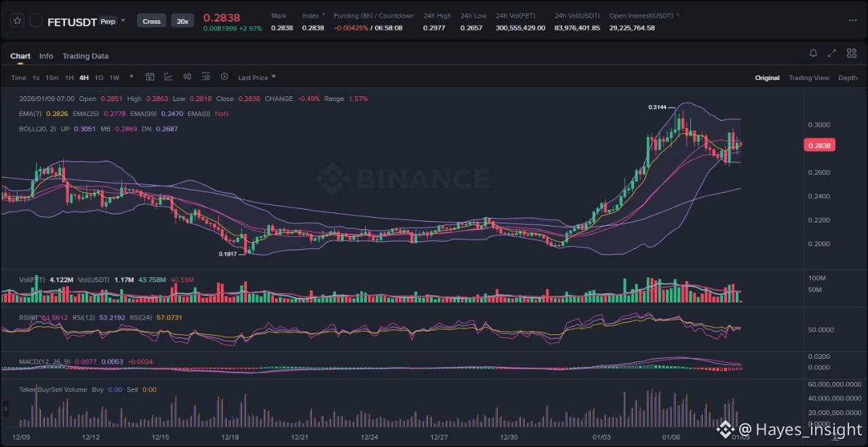The width and height of the screenshot is (868, 447).
Task: Click the 01/03 date on the time axis
Action: click(x=601, y=438)
